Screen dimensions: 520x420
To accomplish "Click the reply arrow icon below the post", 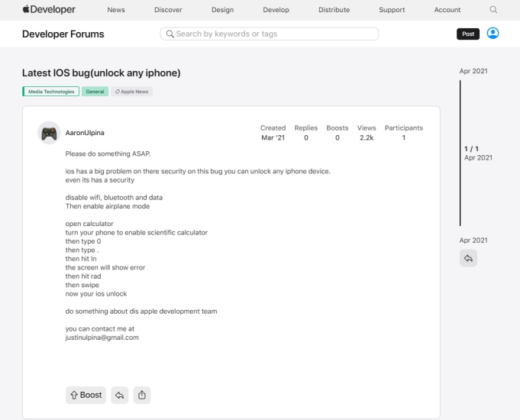I will pyautogui.click(x=118, y=395).
